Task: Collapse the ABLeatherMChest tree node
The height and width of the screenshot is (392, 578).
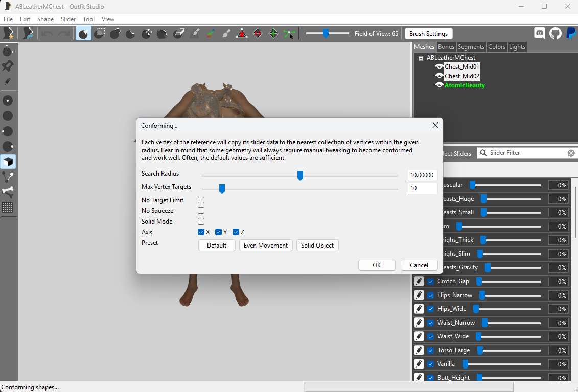Action: [x=421, y=58]
